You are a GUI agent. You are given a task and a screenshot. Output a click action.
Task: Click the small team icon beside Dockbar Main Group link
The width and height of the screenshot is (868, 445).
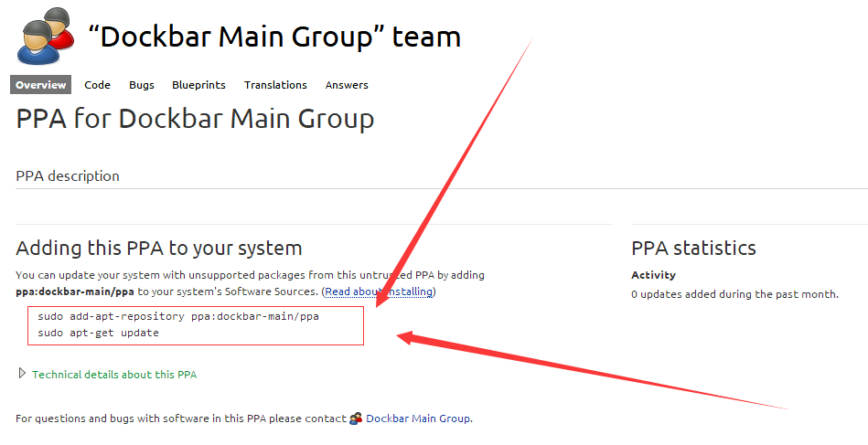(356, 419)
